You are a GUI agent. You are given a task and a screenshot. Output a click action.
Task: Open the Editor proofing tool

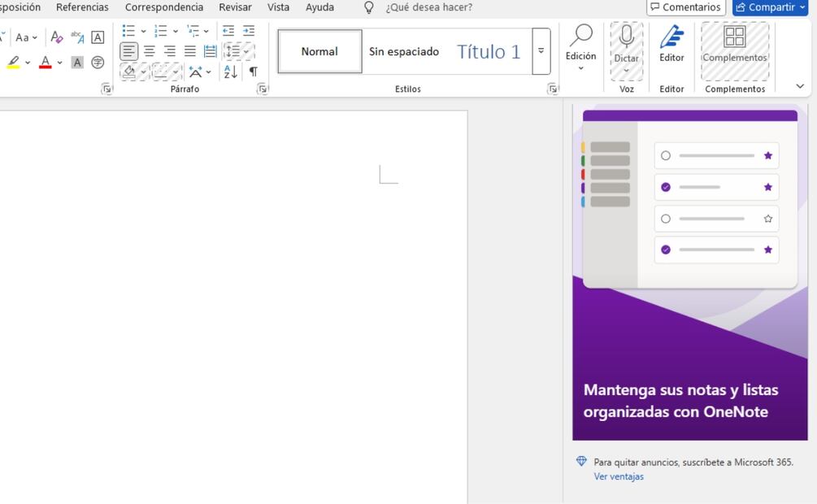[x=671, y=46]
